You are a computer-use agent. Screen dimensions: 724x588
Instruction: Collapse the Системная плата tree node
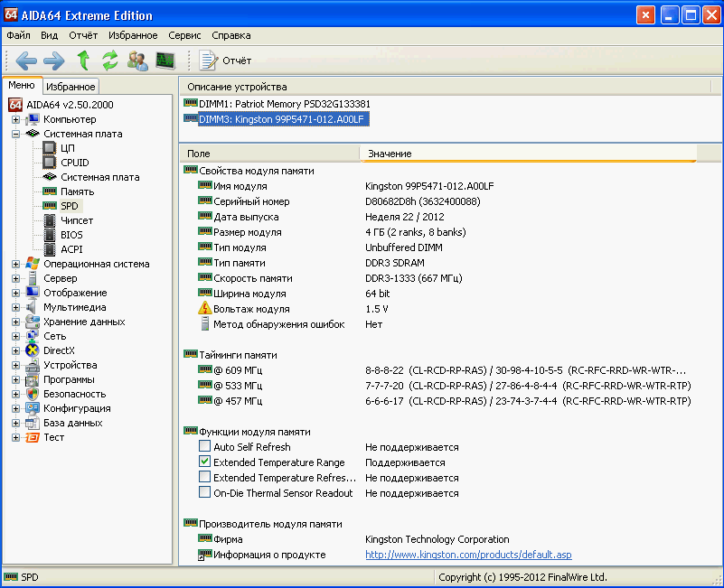click(x=15, y=134)
